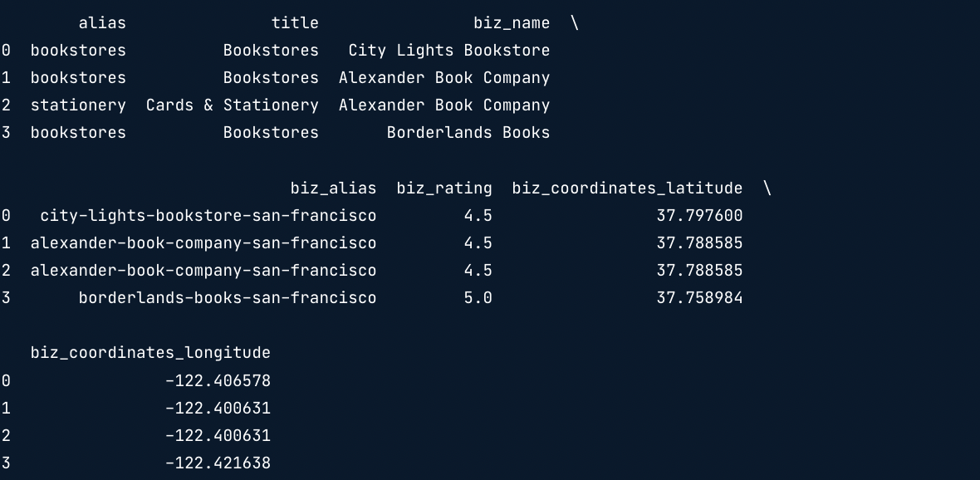Click the "title" column header
Screen dimensions: 980x480
(295, 23)
